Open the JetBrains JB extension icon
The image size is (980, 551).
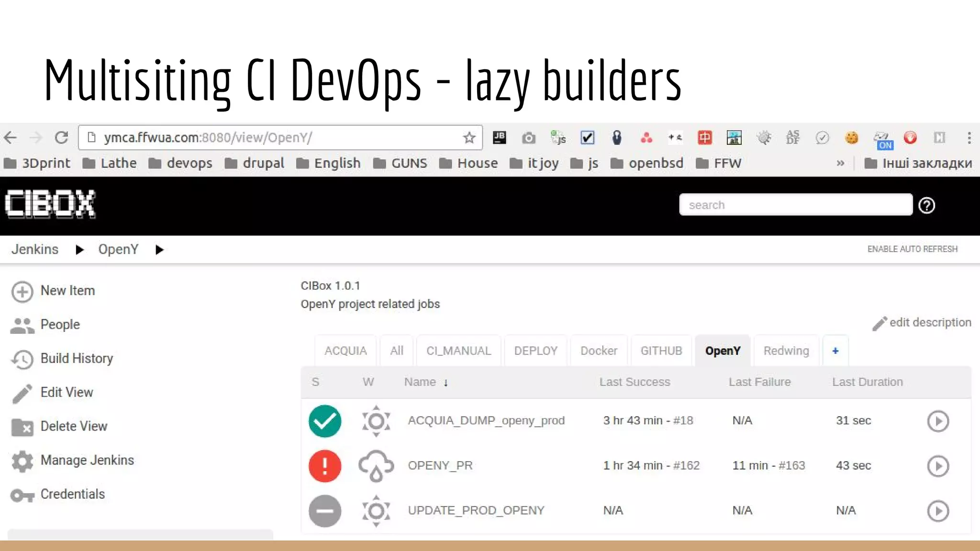[499, 138]
